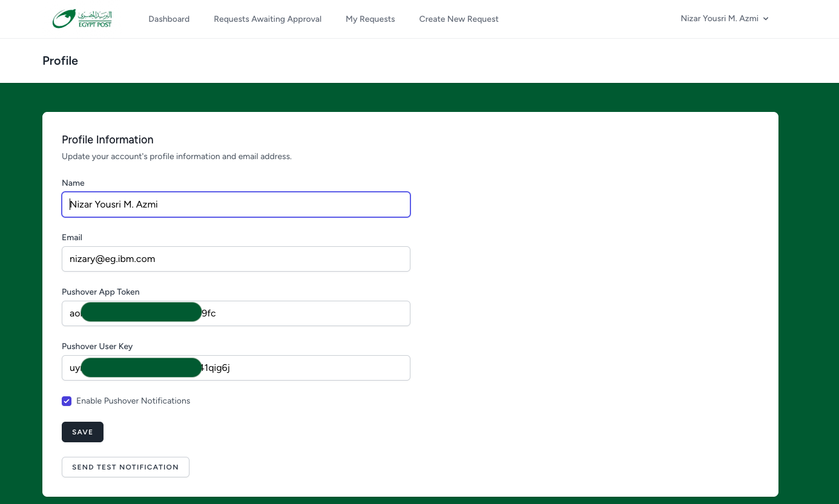Click the Profile Information section title
Image resolution: width=839 pixels, height=504 pixels.
click(x=108, y=140)
